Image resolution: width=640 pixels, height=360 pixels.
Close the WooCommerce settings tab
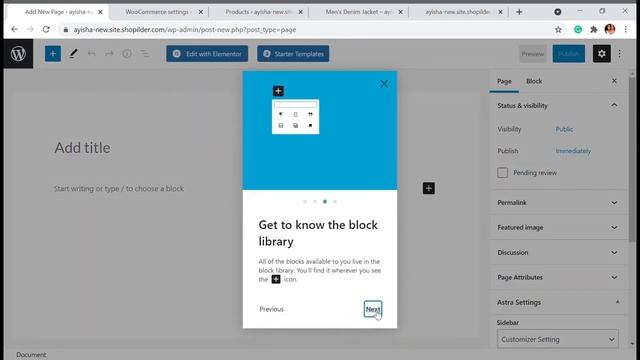pos(200,12)
